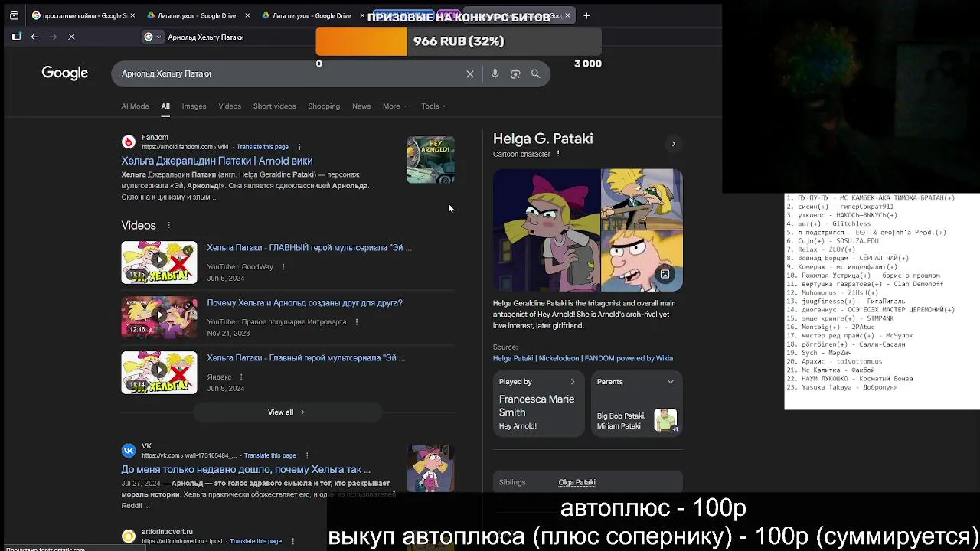Click the browser forward arrow
Viewport: 980px width, 551px height.
click(x=53, y=37)
